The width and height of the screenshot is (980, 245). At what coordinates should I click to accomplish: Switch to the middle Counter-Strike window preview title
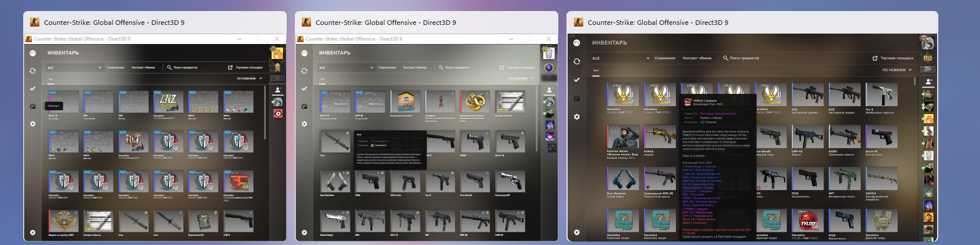coord(386,23)
